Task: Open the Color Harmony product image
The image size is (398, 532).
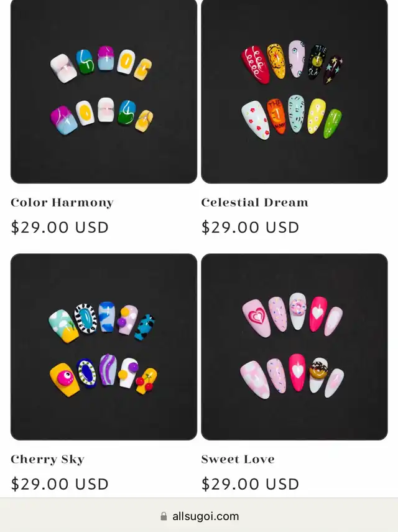Action: pyautogui.click(x=104, y=91)
